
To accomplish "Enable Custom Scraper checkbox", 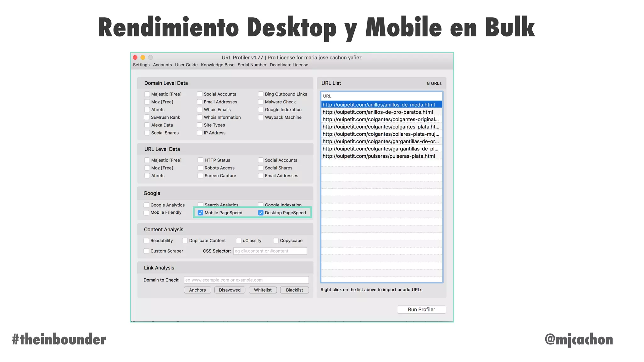I will pyautogui.click(x=146, y=251).
